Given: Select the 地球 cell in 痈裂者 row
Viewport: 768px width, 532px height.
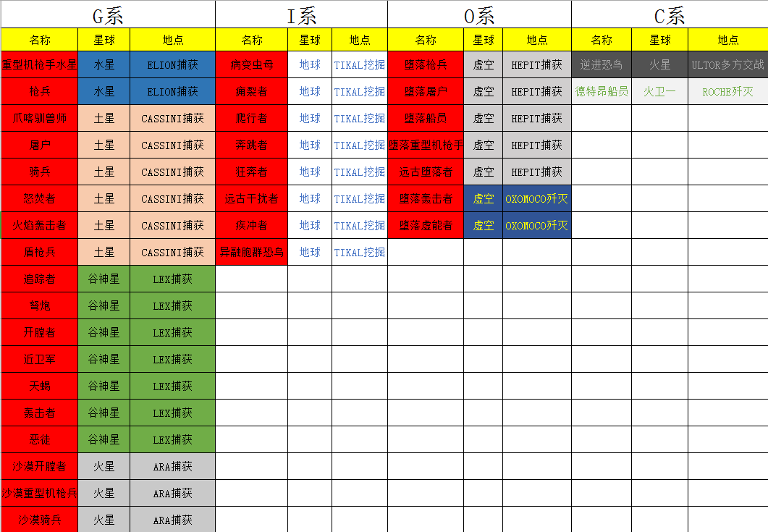Looking at the screenshot, I should pos(310,92).
